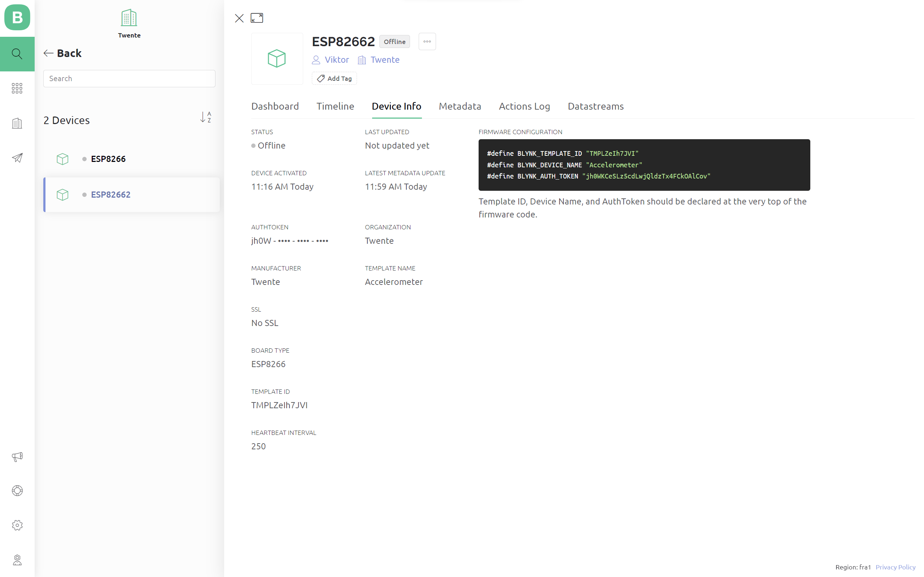
Task: View the Metadata tab
Action: click(460, 106)
